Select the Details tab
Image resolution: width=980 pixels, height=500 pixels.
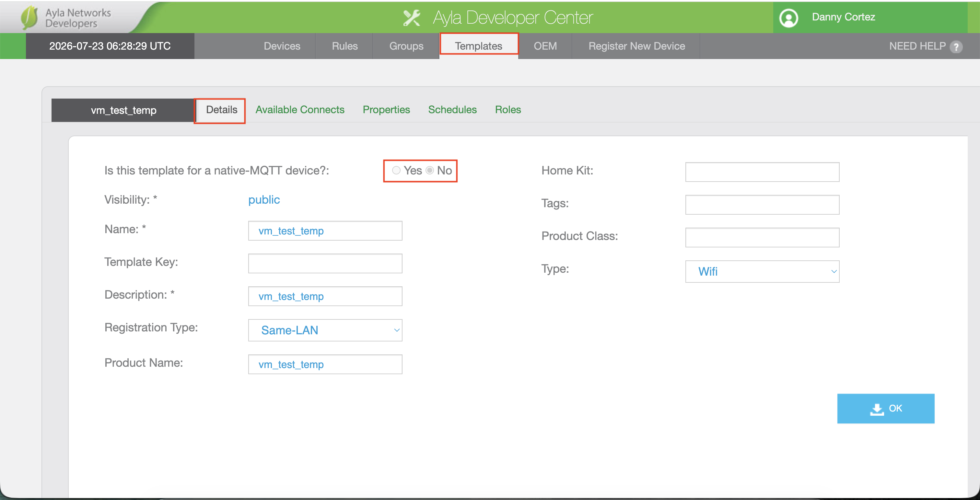coord(221,110)
